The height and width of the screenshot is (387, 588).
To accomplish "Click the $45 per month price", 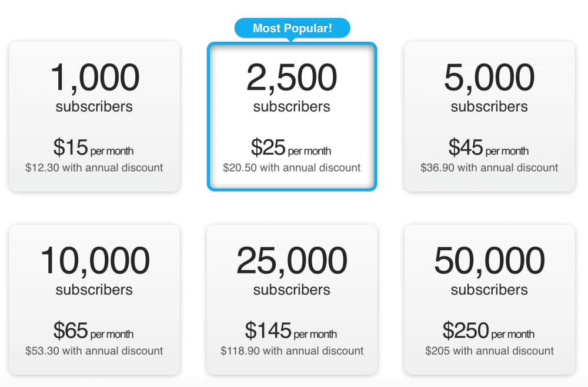I will (489, 147).
